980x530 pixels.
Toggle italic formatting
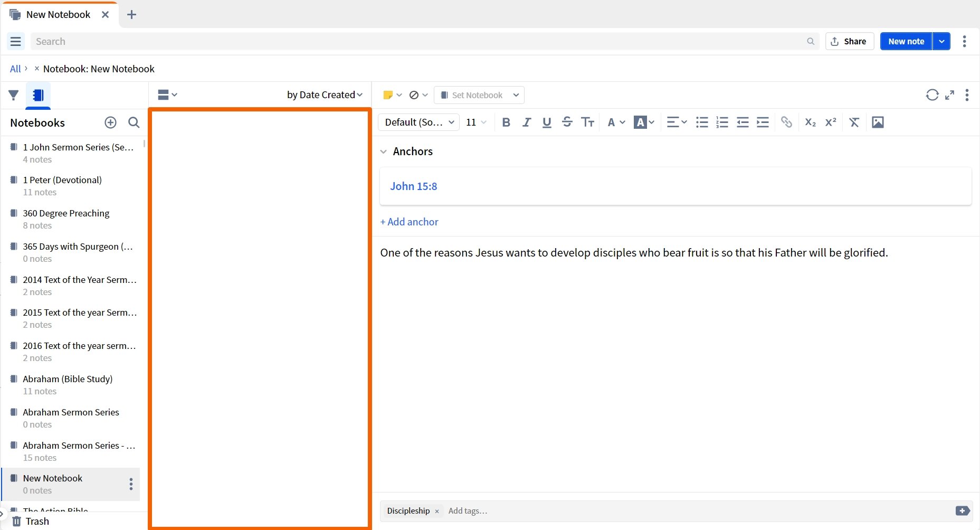(526, 122)
